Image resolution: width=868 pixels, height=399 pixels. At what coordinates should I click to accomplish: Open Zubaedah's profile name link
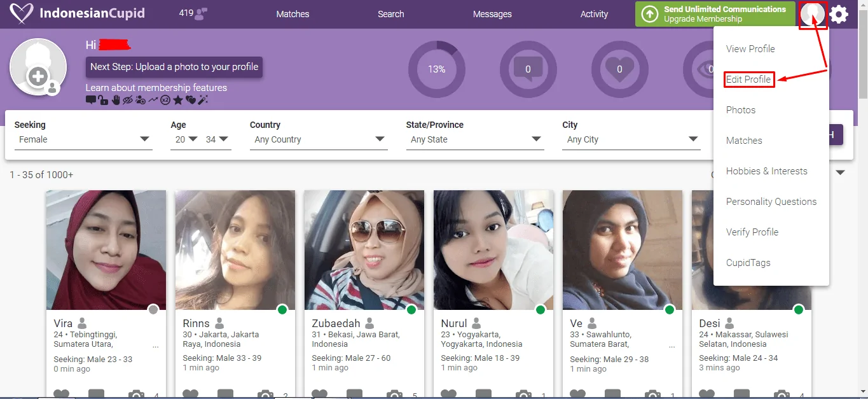click(x=336, y=323)
